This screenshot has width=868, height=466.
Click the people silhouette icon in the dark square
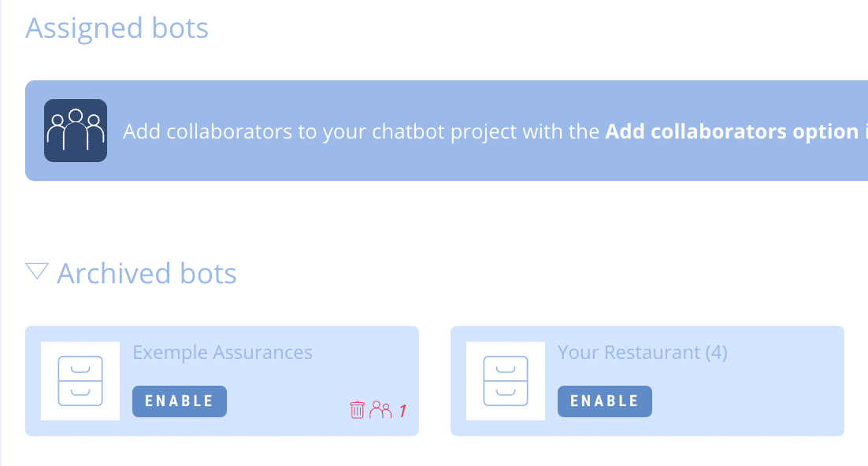[x=75, y=130]
